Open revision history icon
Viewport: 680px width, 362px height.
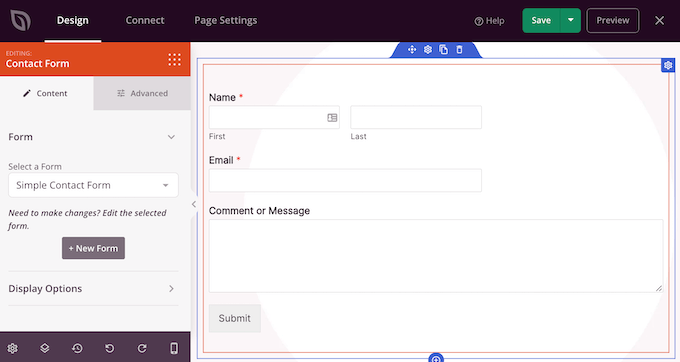click(x=77, y=348)
